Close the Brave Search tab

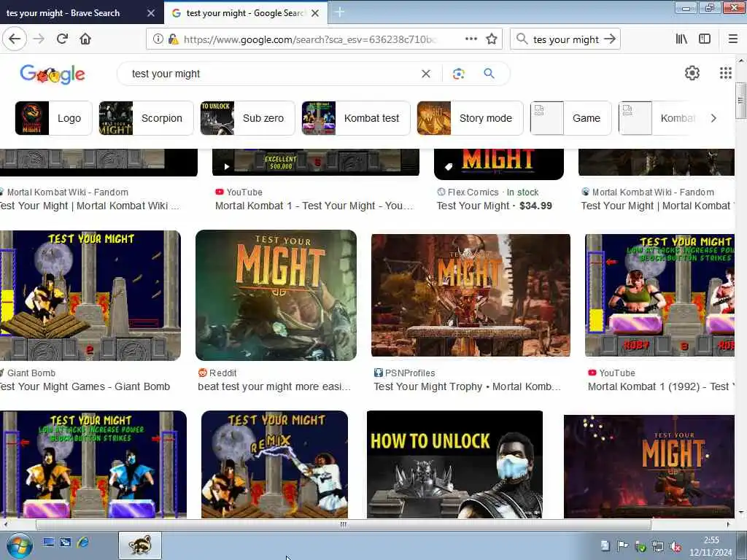pos(150,13)
